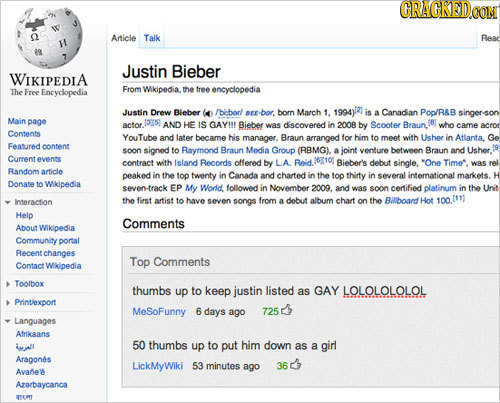Screen dimensions: 500x403
Task: Follow the Usher link
Action: 432,137
